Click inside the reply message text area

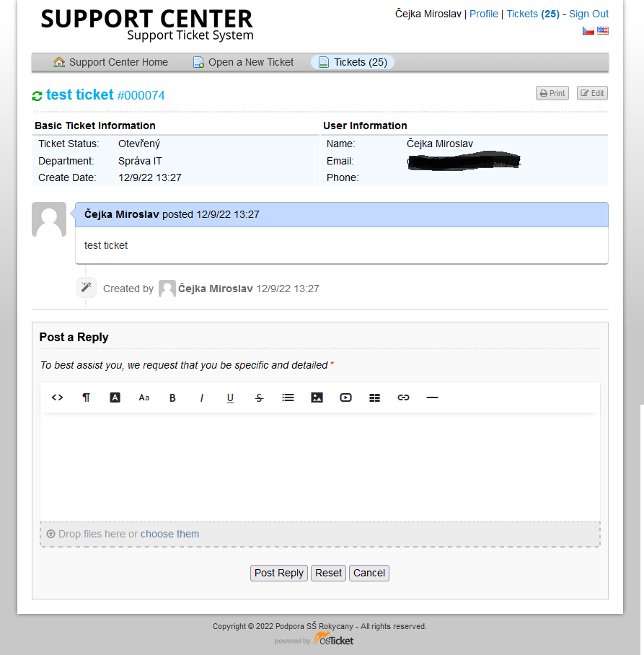pos(319,465)
